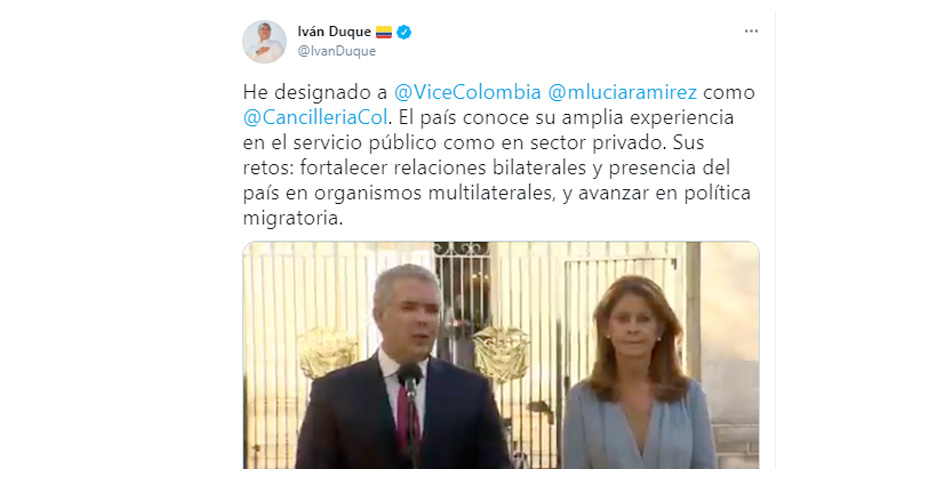This screenshot has width=950, height=482.
Task: Follow the @CancilleriaCol mention link
Action: [x=315, y=117]
